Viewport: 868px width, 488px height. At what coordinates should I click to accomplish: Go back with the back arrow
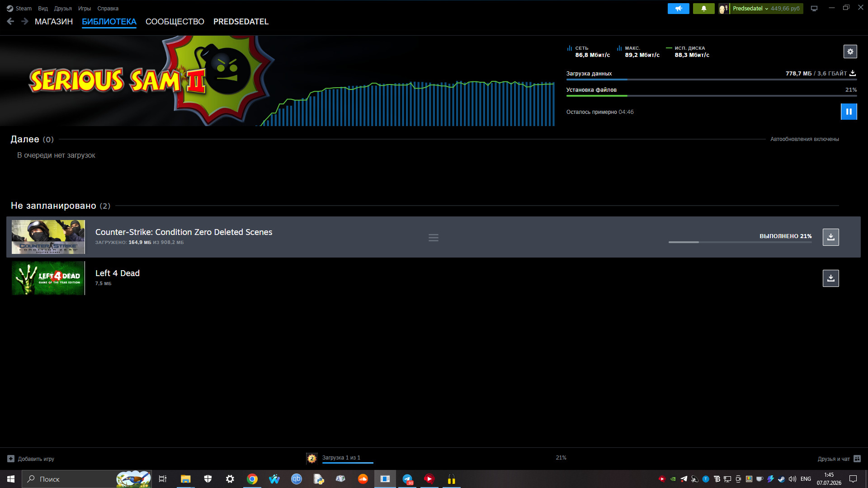[x=10, y=21]
